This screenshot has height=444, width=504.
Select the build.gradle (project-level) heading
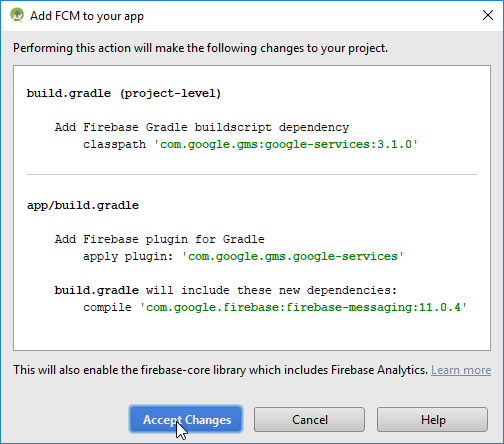124,93
